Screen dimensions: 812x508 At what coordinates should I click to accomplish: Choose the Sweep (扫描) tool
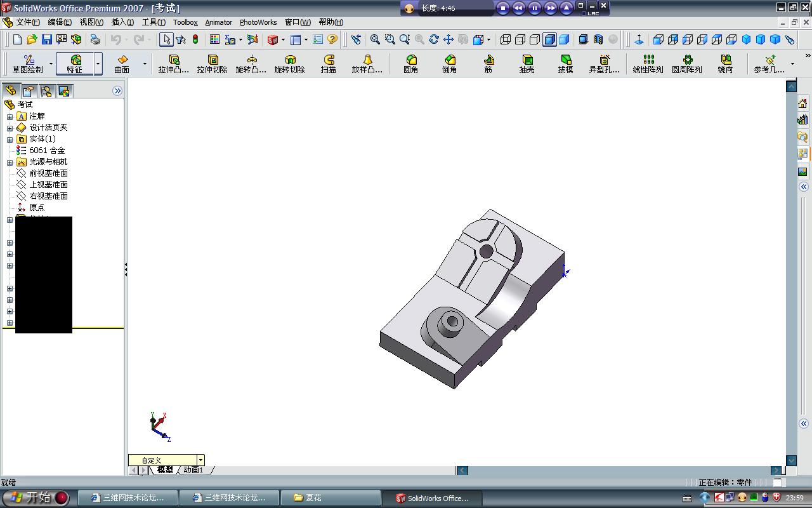[329, 63]
